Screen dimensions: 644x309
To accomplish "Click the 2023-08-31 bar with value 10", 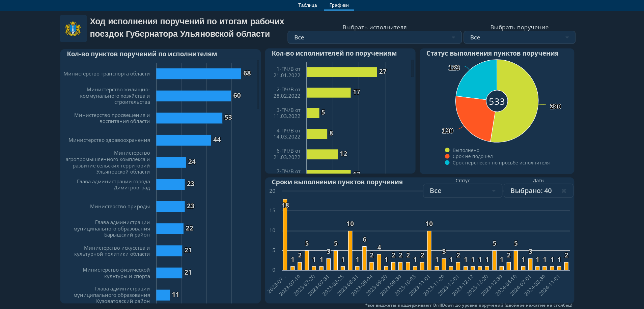I will 350,250.
